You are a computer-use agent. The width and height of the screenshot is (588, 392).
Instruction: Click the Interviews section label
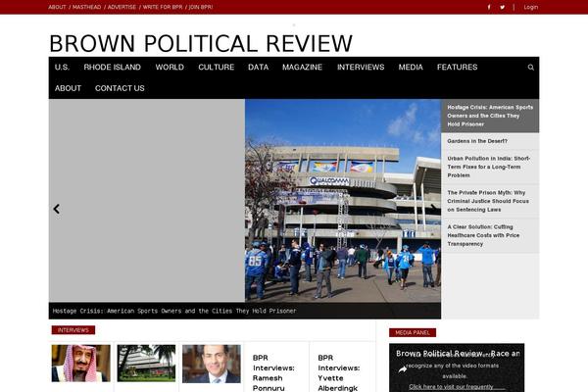click(73, 330)
